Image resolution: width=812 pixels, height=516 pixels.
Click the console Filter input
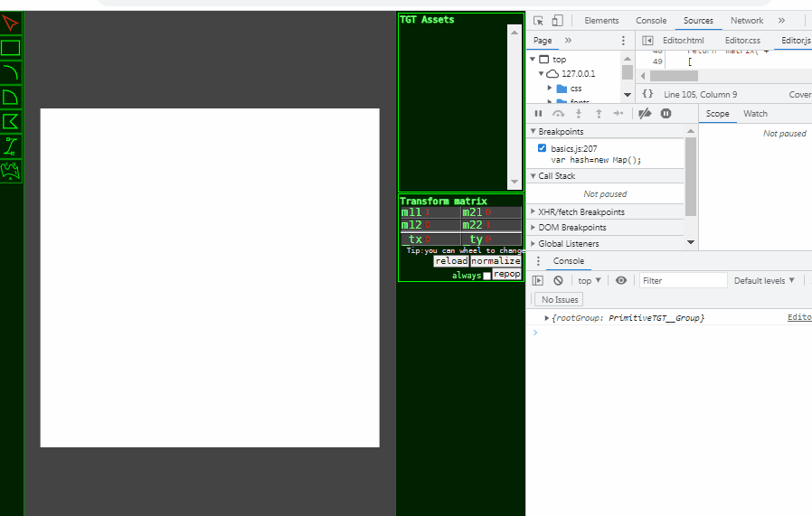point(683,280)
